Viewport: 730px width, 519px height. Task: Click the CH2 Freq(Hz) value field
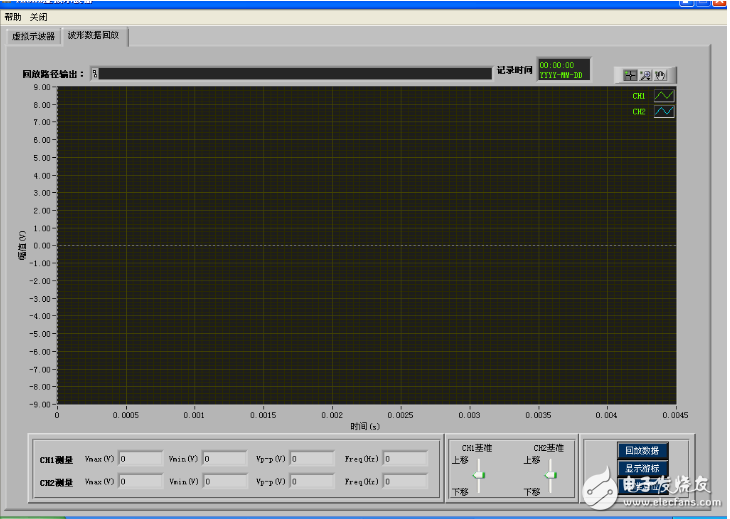coord(405,482)
